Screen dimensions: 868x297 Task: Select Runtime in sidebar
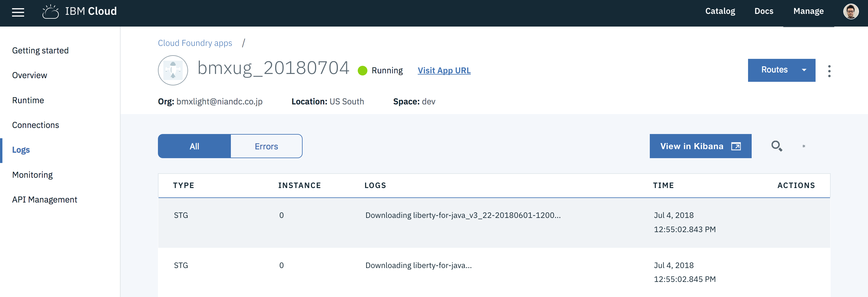tap(28, 100)
